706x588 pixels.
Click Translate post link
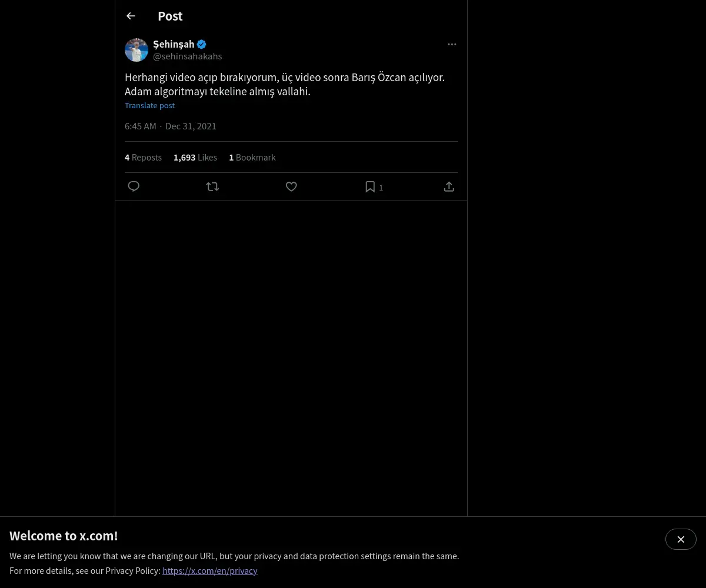[x=149, y=105]
